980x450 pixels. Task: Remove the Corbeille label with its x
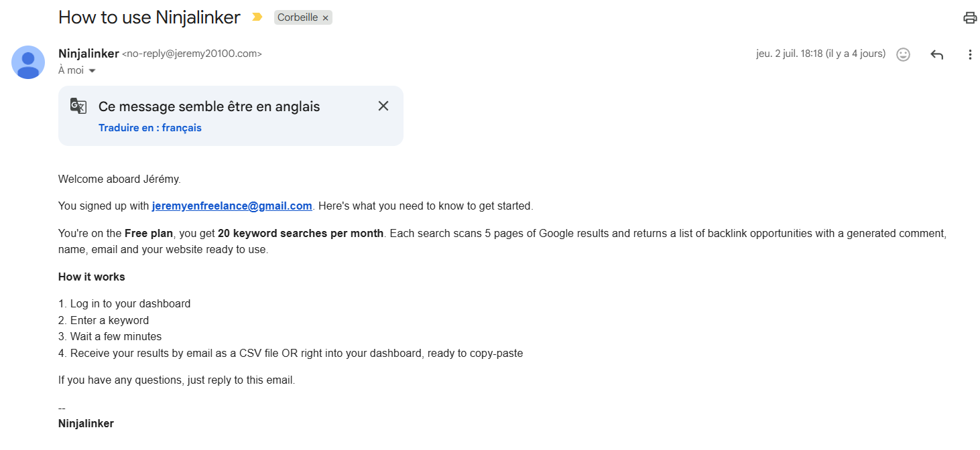(x=326, y=18)
